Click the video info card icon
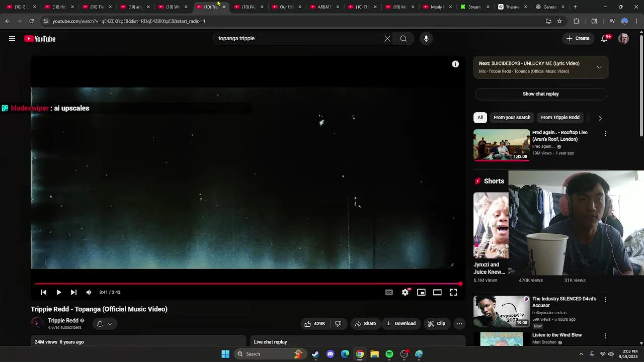This screenshot has height=362, width=644. (x=455, y=64)
